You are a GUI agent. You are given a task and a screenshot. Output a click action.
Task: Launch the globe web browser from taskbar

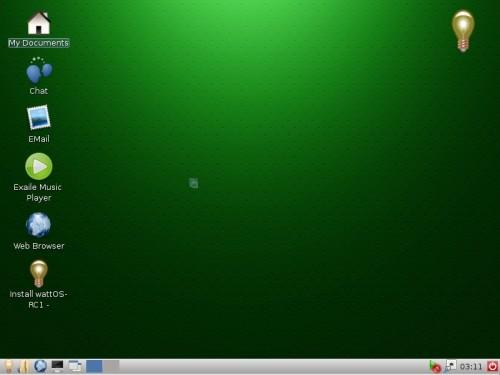click(40, 367)
